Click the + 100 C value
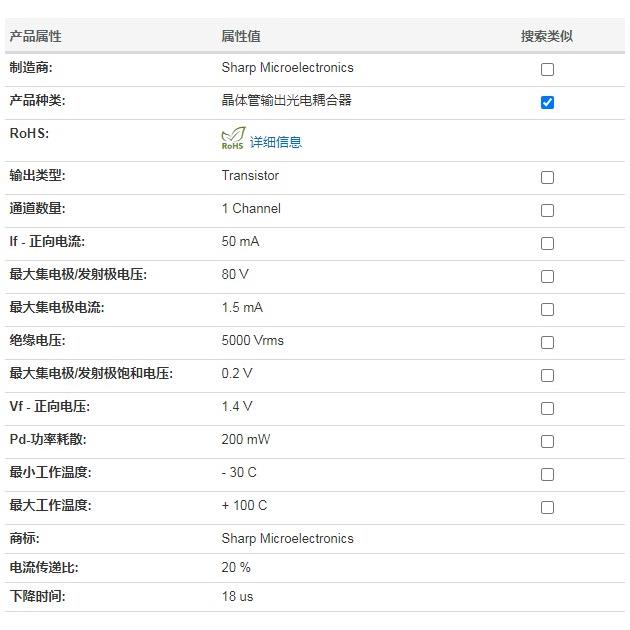The width and height of the screenshot is (630, 630). pyautogui.click(x=244, y=505)
